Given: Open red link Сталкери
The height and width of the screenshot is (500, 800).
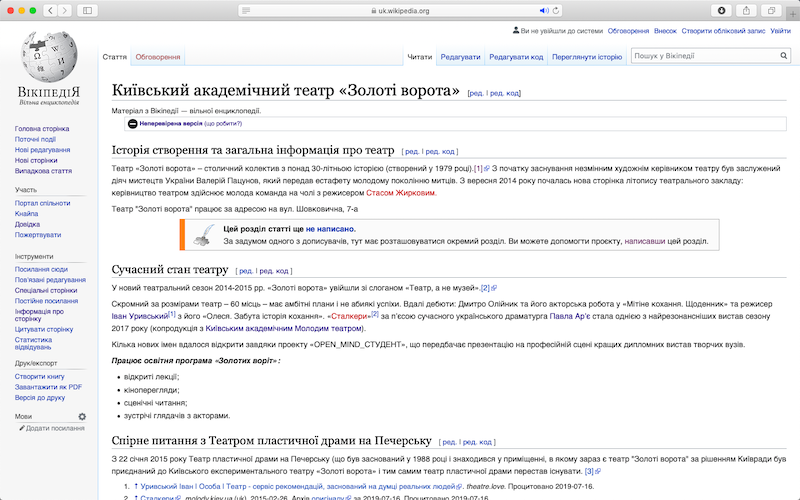Looking at the screenshot, I should coord(349,316).
